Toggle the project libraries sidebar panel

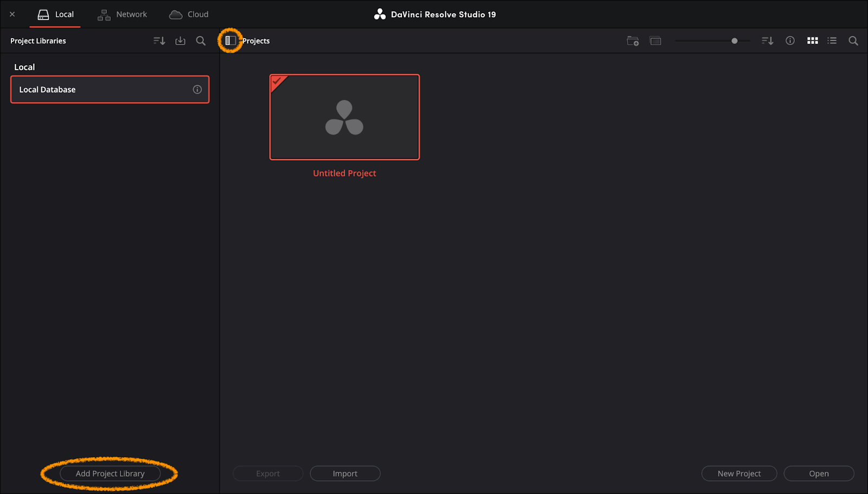pos(231,41)
